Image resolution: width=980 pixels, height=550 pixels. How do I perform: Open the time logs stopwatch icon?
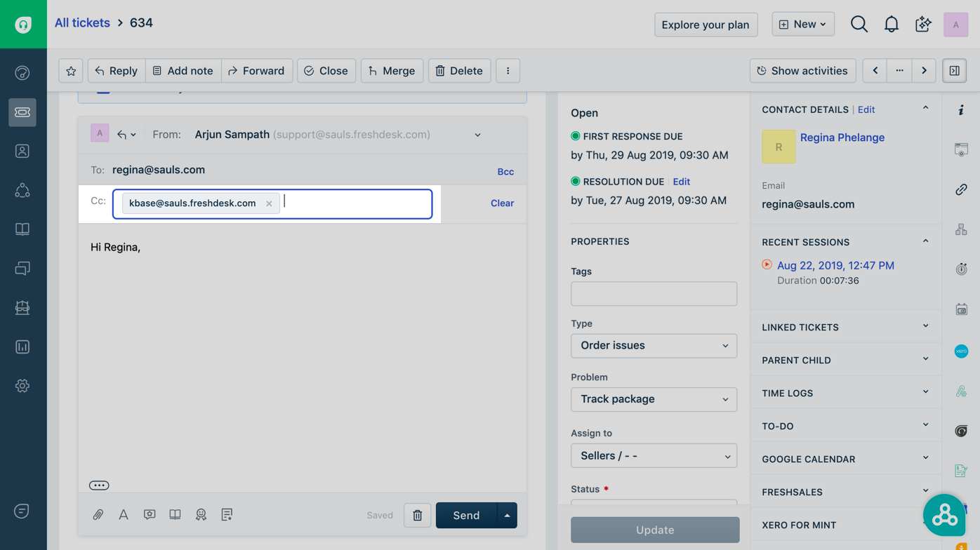961,269
